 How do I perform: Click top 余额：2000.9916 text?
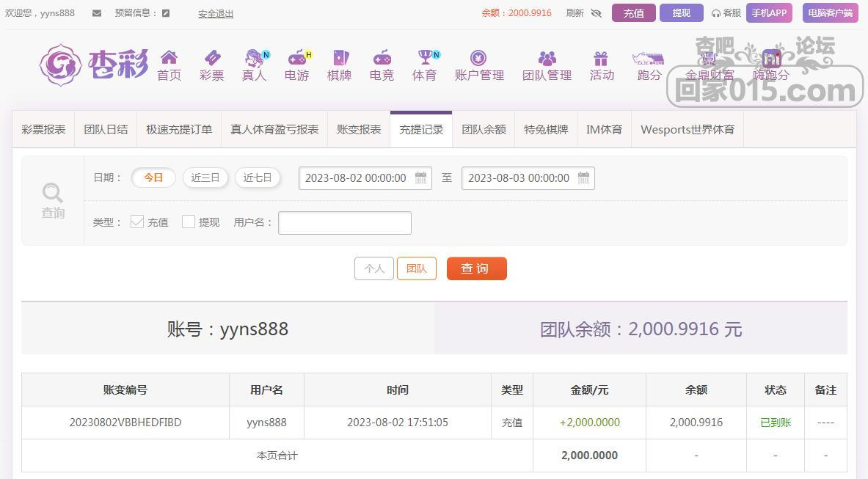coord(517,12)
